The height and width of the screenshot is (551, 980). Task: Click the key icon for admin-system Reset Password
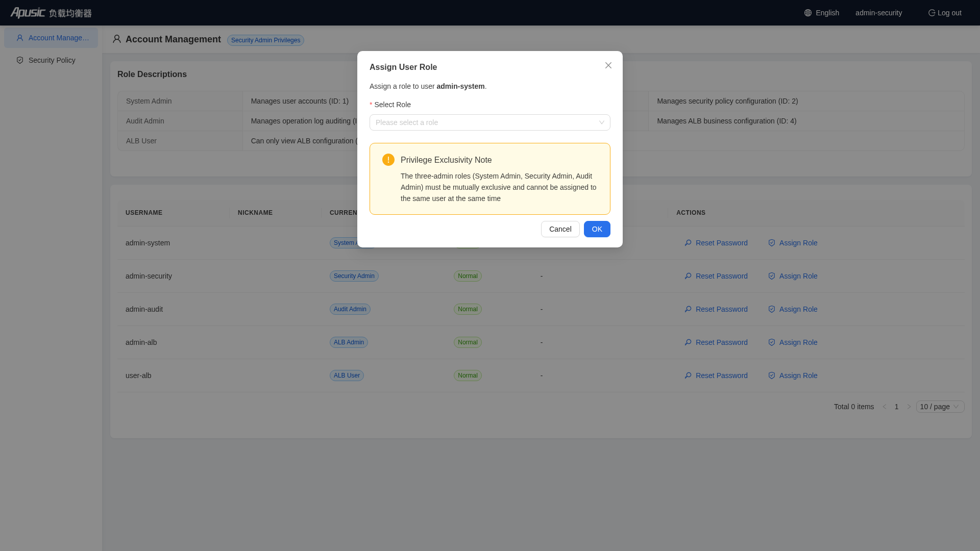(688, 243)
